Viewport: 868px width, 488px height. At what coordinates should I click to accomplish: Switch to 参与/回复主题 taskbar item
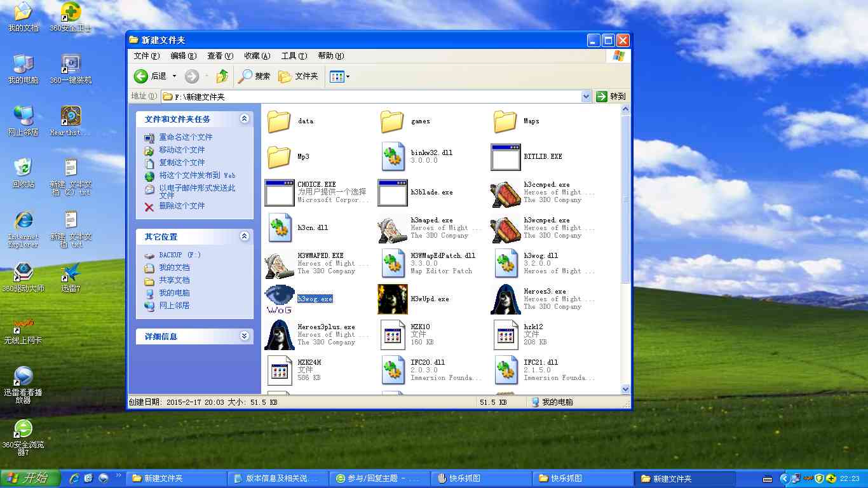point(379,478)
